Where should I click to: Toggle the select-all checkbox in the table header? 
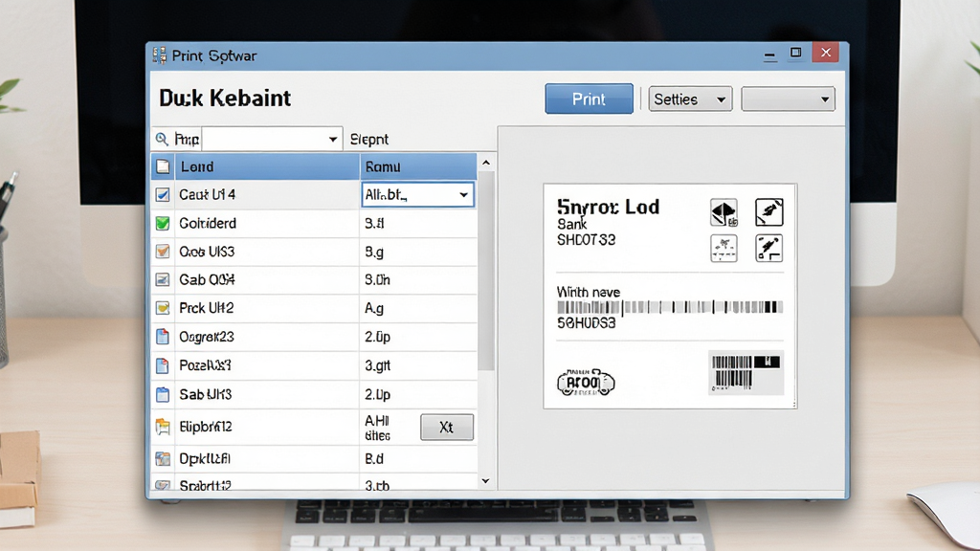(163, 166)
